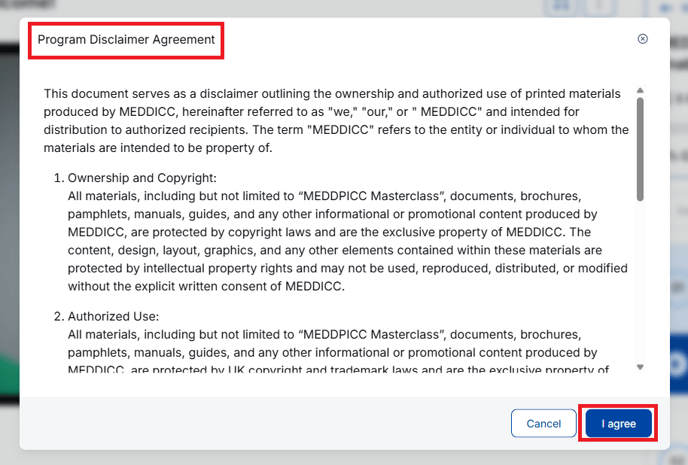Click the Program Disclaimer Agreement title
The image size is (688, 465).
coord(126,40)
